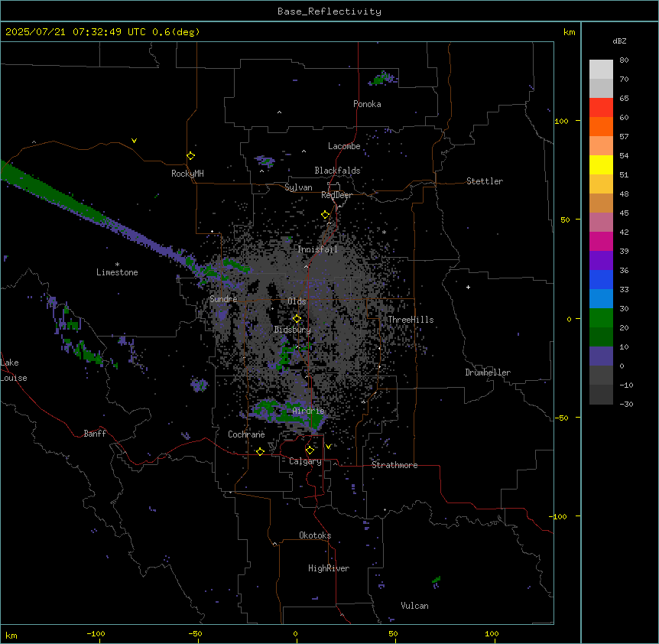
Task: Select the Innisfail label
Action: (x=318, y=249)
